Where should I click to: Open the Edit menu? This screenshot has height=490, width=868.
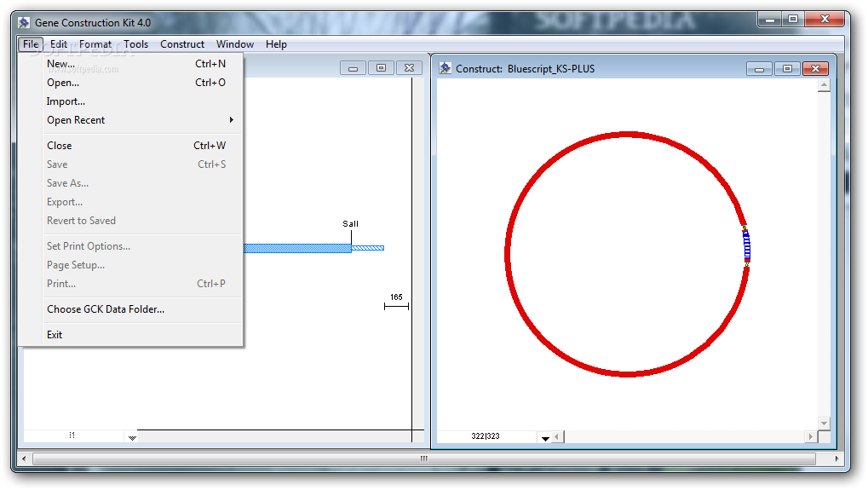point(59,44)
